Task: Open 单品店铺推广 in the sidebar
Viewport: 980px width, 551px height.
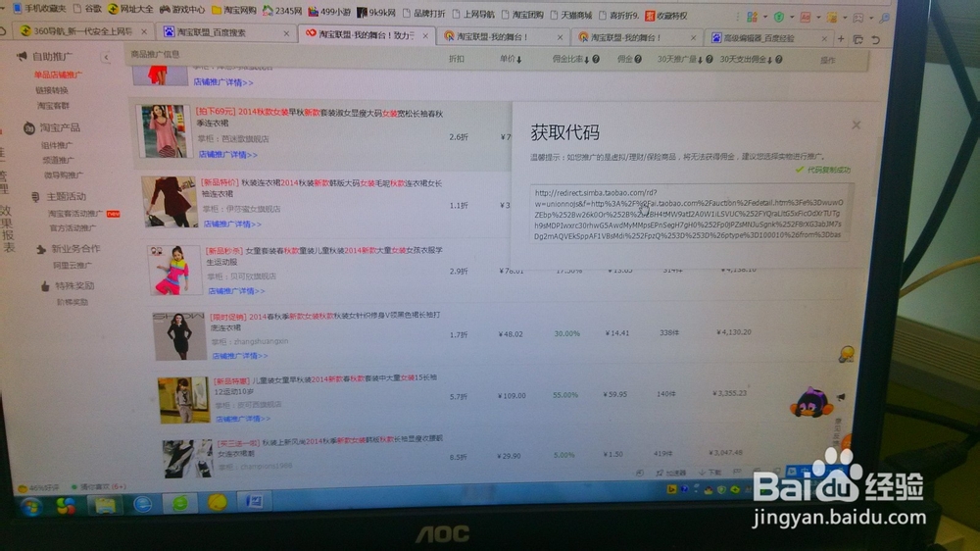Action: tap(58, 75)
